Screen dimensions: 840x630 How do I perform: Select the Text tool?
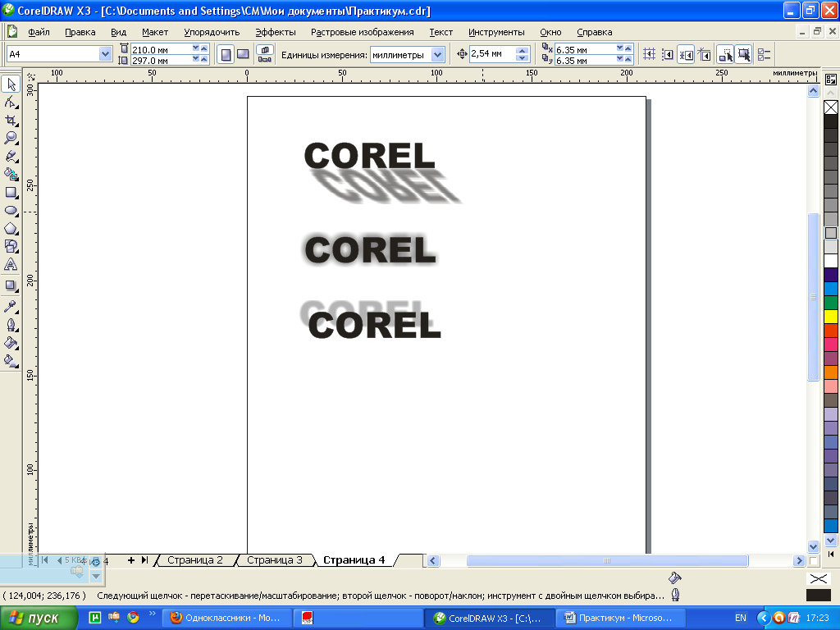pos(11,265)
